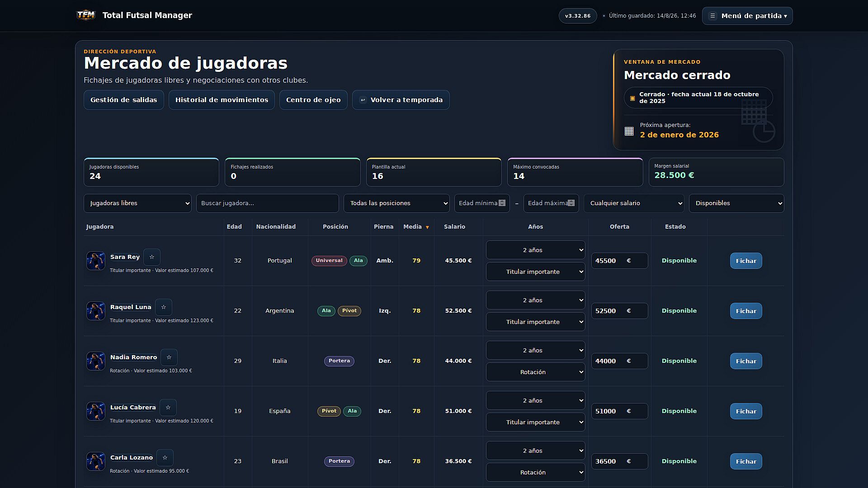
Task: Toggle favorite star for Sara Rey
Action: [152, 257]
